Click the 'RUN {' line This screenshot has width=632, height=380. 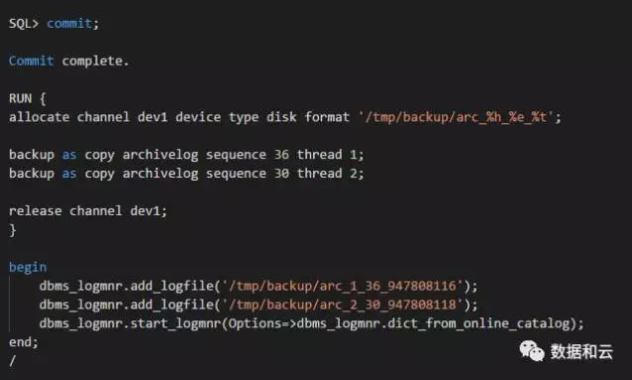pyautogui.click(x=27, y=98)
